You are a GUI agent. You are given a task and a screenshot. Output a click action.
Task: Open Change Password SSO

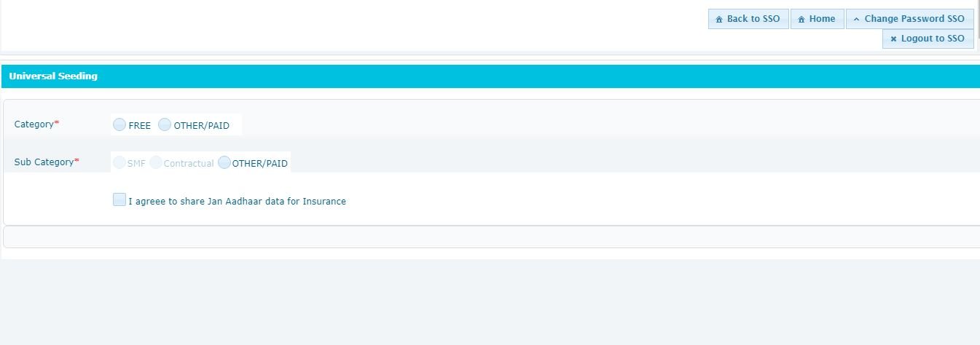click(x=914, y=19)
